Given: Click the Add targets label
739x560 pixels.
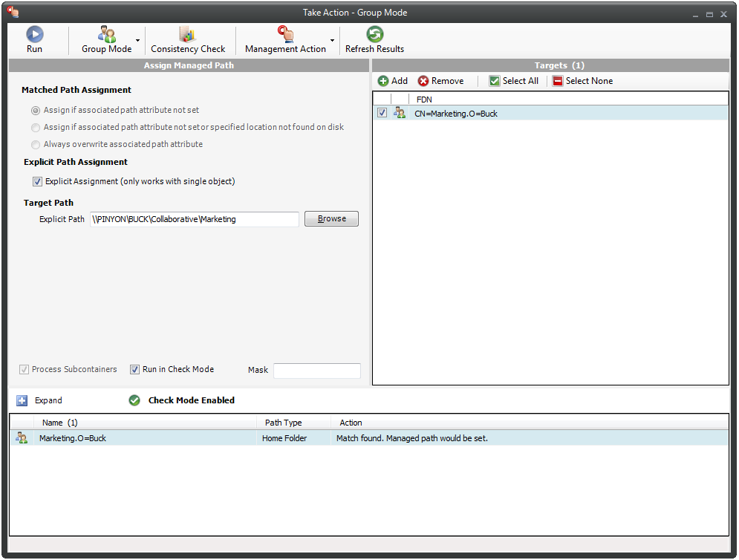Looking at the screenshot, I should (x=399, y=81).
